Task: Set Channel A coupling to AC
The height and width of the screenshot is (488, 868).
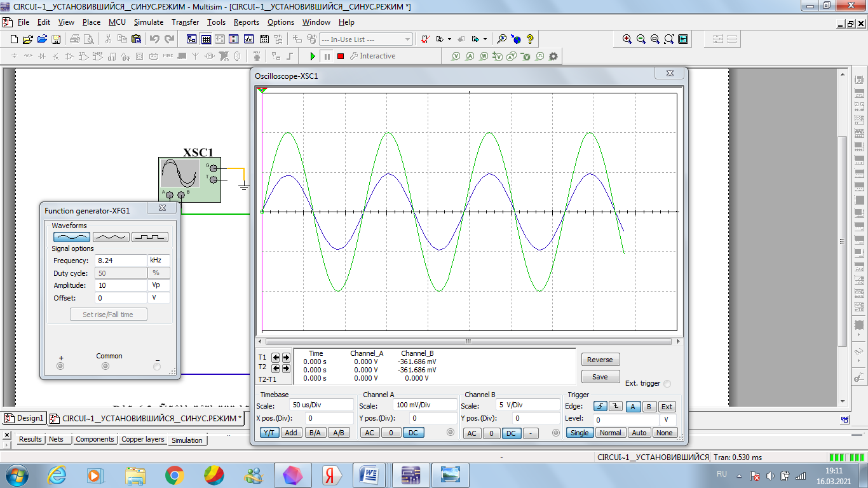Action: click(369, 433)
